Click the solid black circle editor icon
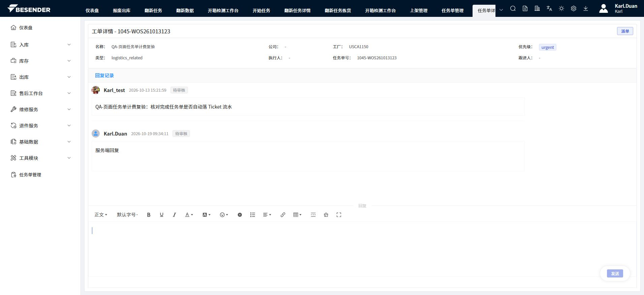The height and width of the screenshot is (295, 644). tap(240, 215)
